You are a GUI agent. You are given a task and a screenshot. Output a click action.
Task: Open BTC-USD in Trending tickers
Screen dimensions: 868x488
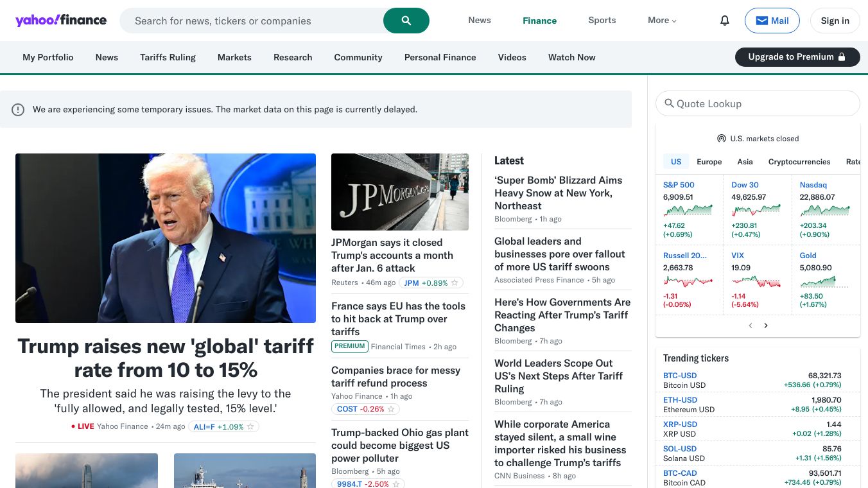680,376
